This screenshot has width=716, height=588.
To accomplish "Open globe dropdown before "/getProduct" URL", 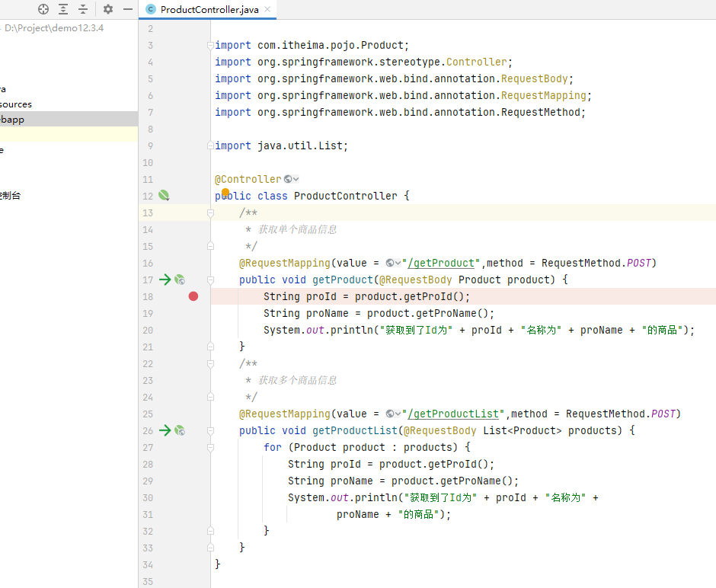I will coord(393,263).
